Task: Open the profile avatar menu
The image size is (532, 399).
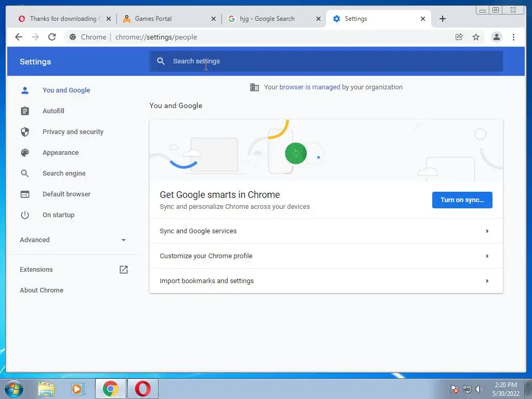Action: click(x=496, y=37)
